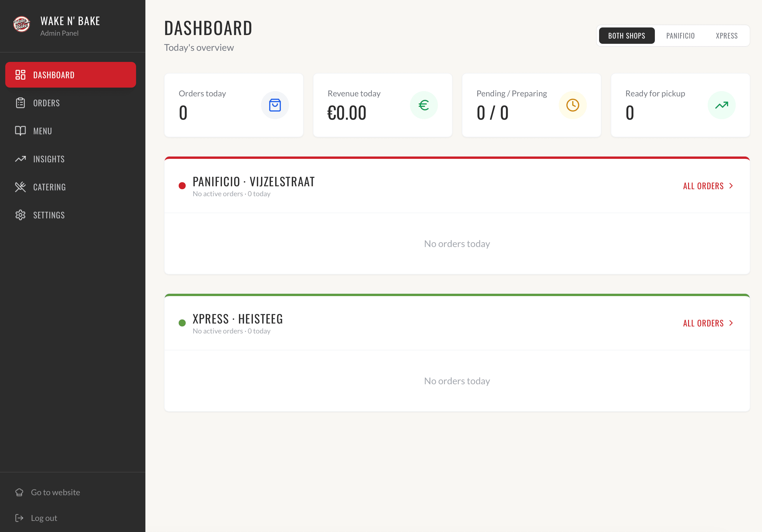Viewport: 762px width, 532px height.
Task: Click the €0.00 revenue value
Action: (347, 113)
